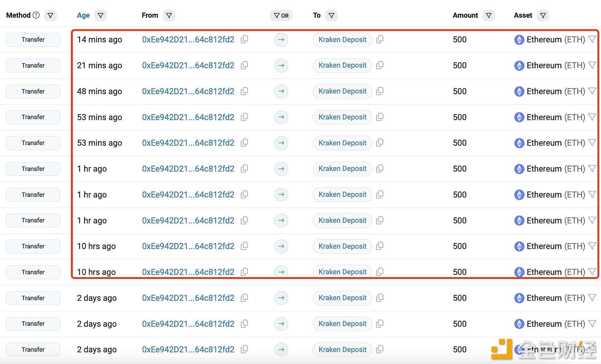Click Ethereum (ETH) text in 14 mins ago row
Viewport: 601px width, 364px height.
[x=556, y=39]
